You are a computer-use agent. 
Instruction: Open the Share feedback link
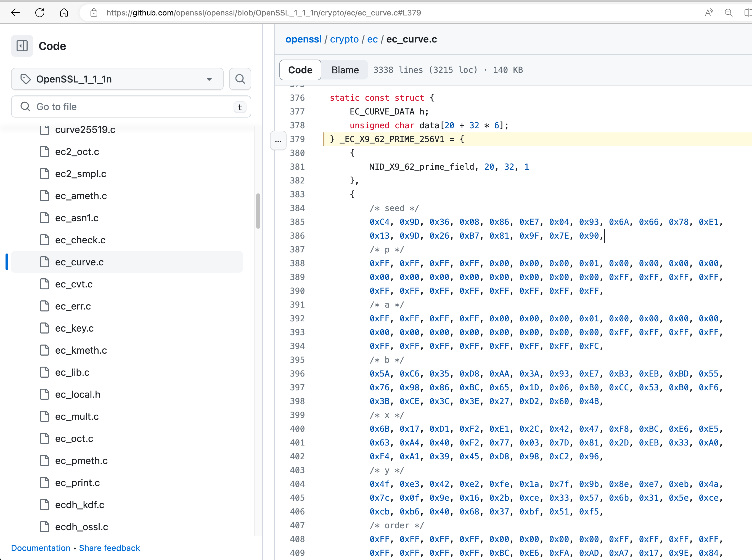(x=109, y=548)
